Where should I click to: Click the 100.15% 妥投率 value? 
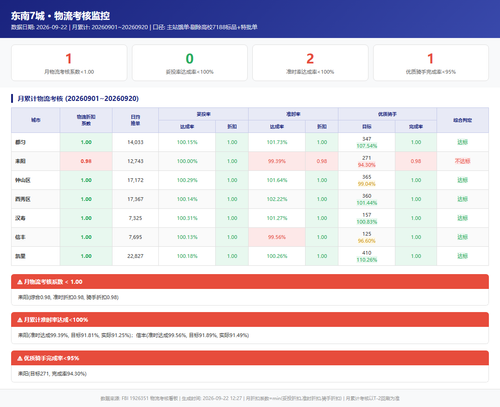[x=187, y=142]
